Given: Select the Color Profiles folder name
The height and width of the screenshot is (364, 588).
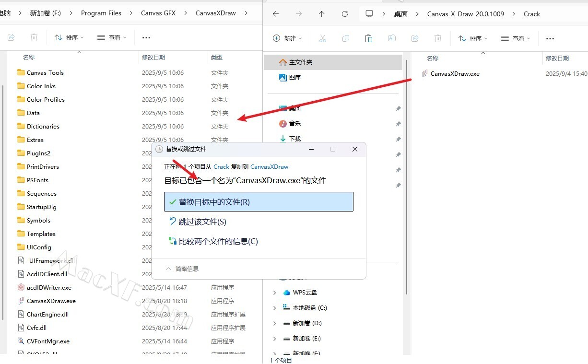Looking at the screenshot, I should point(46,99).
